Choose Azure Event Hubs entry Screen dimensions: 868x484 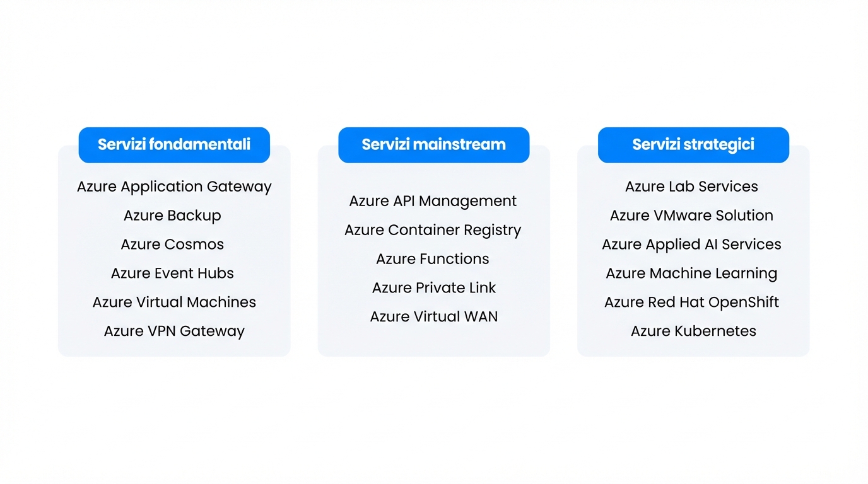coord(172,274)
